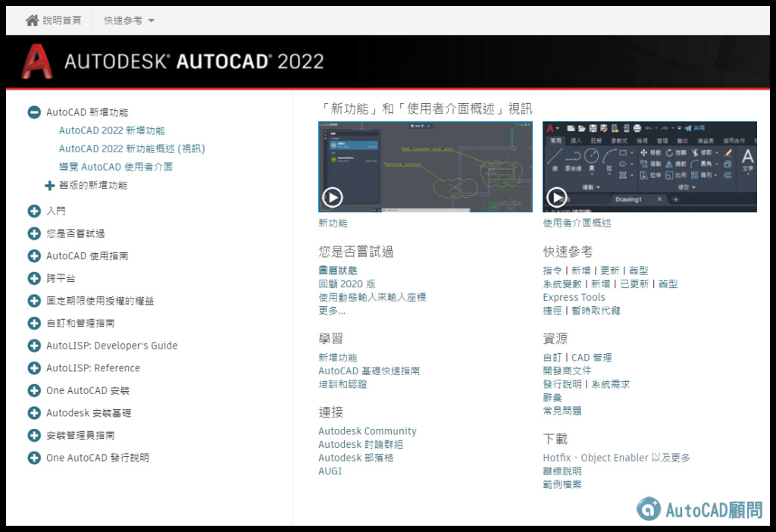The height and width of the screenshot is (532, 776).
Task: Click the red AutoCAD logo in the banner
Action: pos(36,61)
